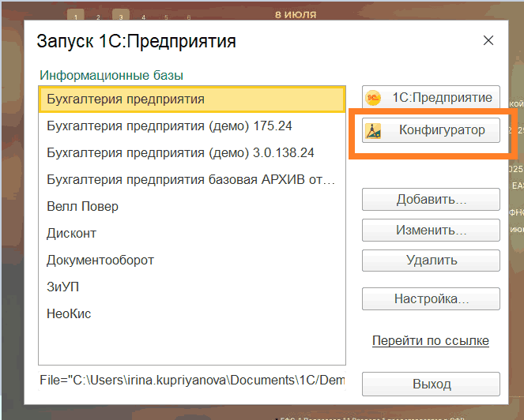Select Бухгалтерия предприятия (демо) 175.24
This screenshot has height=420, width=524.
(x=192, y=126)
